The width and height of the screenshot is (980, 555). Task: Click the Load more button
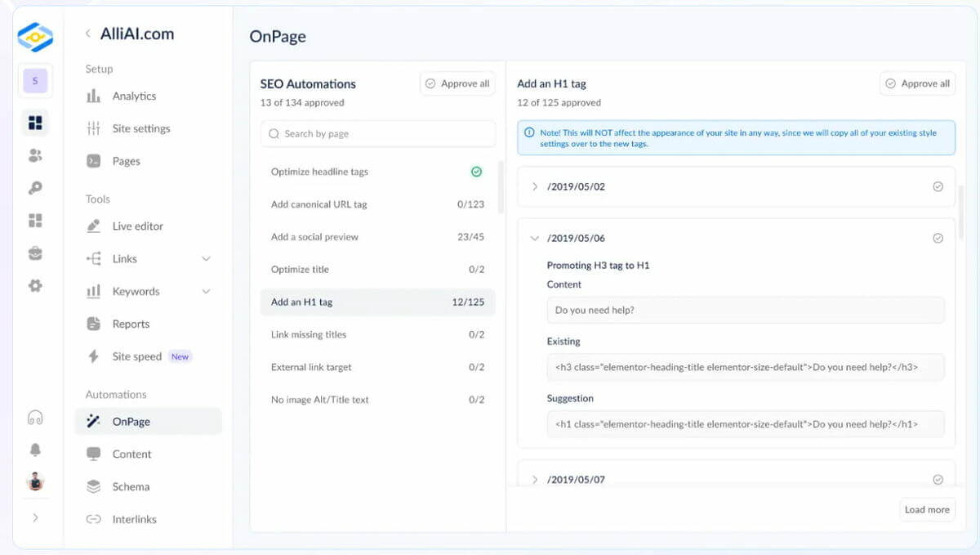(927, 509)
